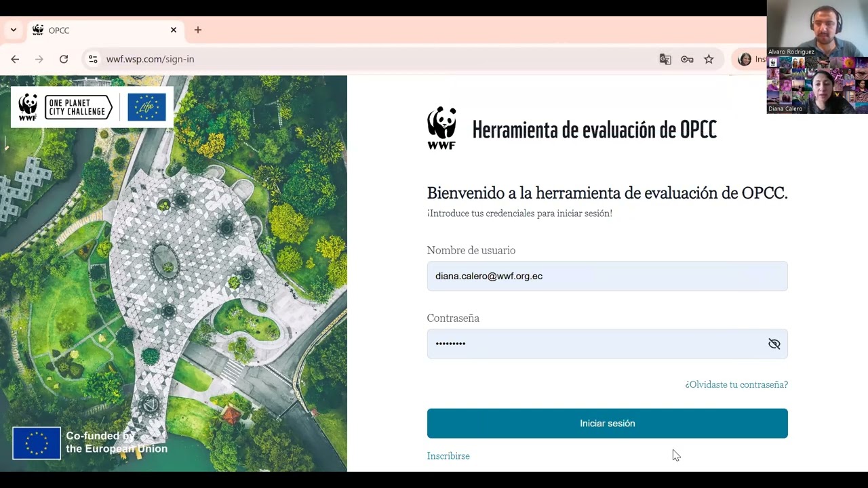Image resolution: width=868 pixels, height=488 pixels.
Task: Bookmark this page with the star icon
Action: point(709,59)
